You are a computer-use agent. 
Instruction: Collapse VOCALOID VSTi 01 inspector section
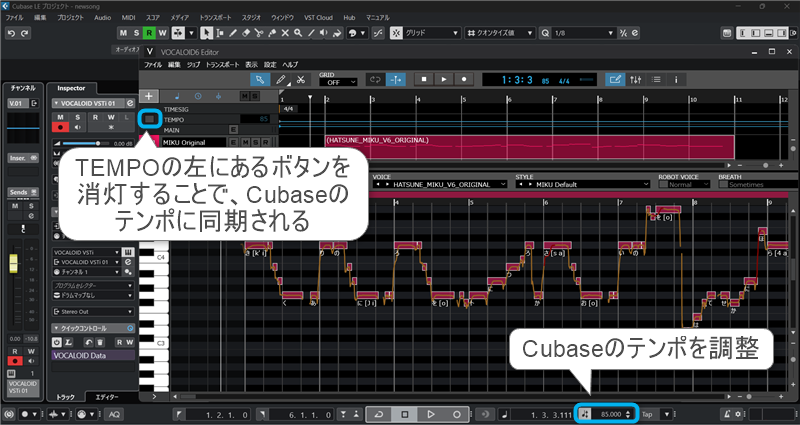point(56,103)
